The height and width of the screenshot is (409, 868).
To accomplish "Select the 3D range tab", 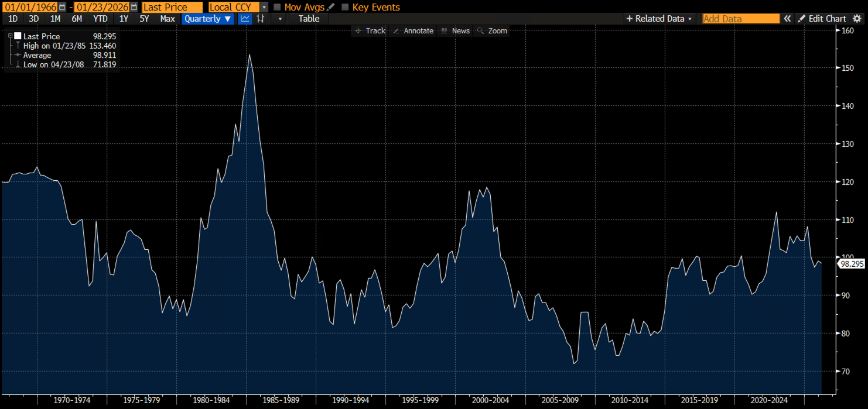I will click(34, 19).
